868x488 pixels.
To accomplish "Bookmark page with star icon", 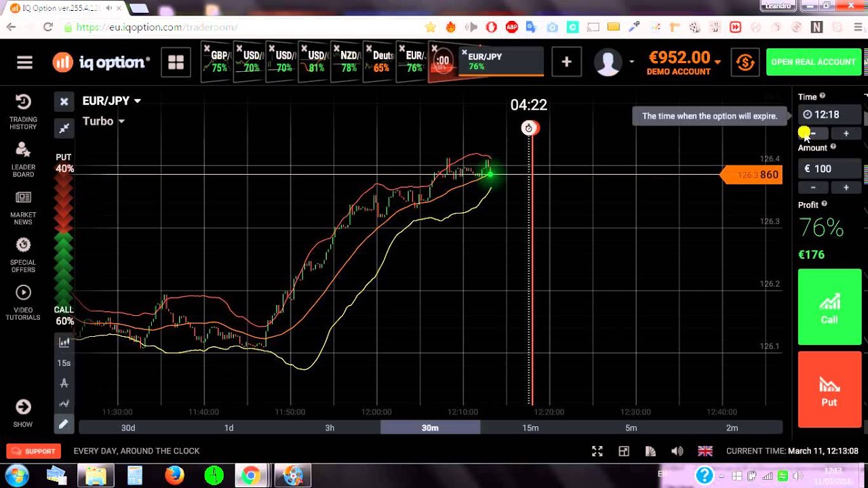I will [x=430, y=27].
